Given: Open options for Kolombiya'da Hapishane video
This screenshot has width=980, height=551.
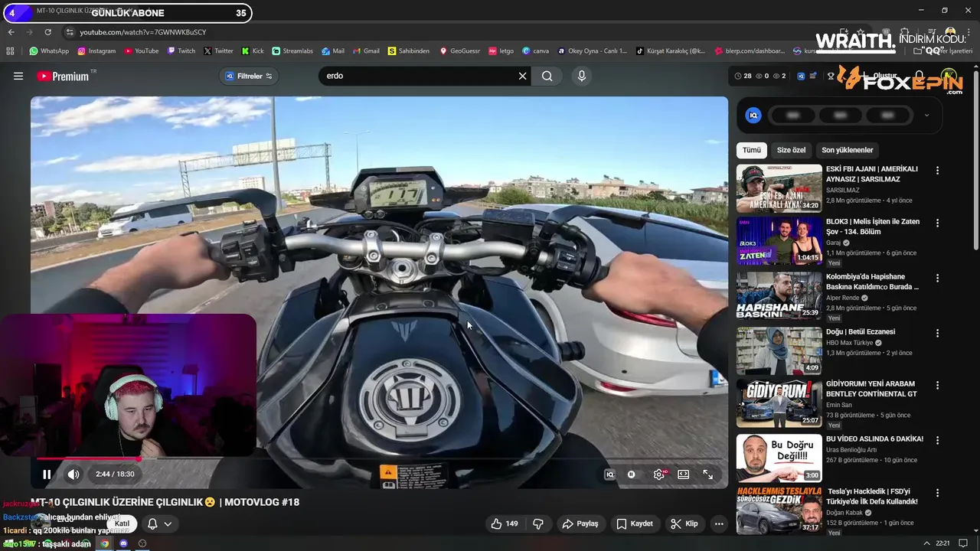Looking at the screenshot, I should click(937, 278).
